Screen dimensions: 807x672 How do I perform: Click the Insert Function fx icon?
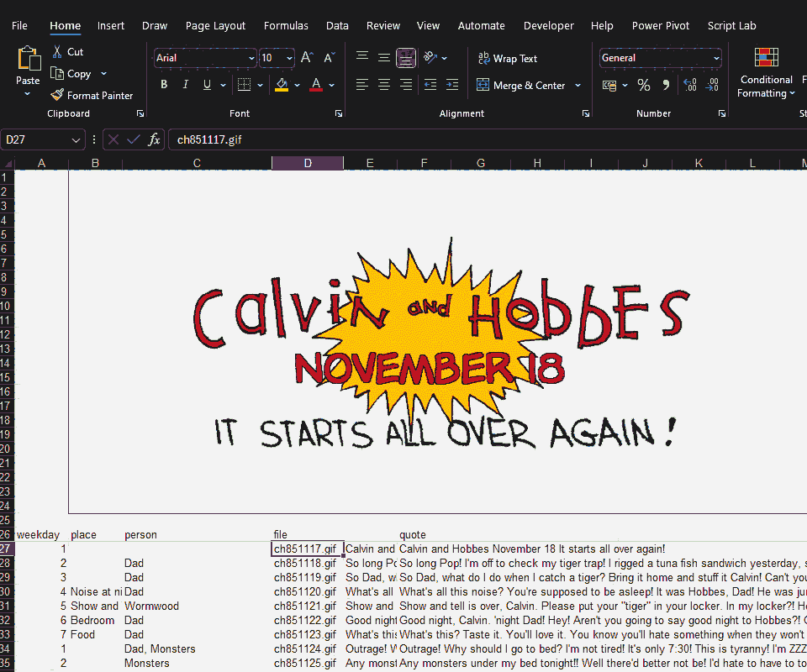tap(154, 139)
